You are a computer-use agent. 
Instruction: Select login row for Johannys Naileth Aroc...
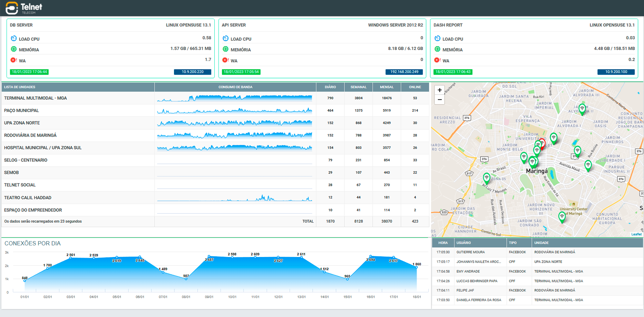[537, 262]
